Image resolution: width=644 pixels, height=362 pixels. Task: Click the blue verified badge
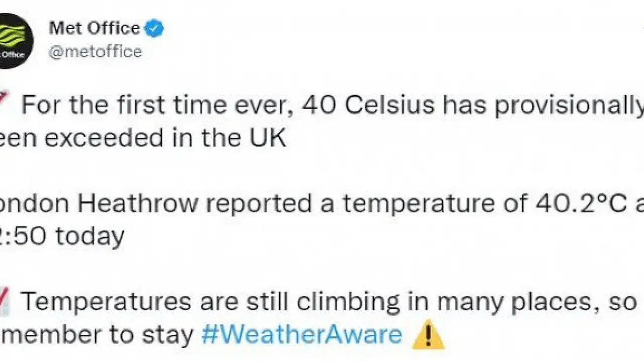[x=154, y=29]
